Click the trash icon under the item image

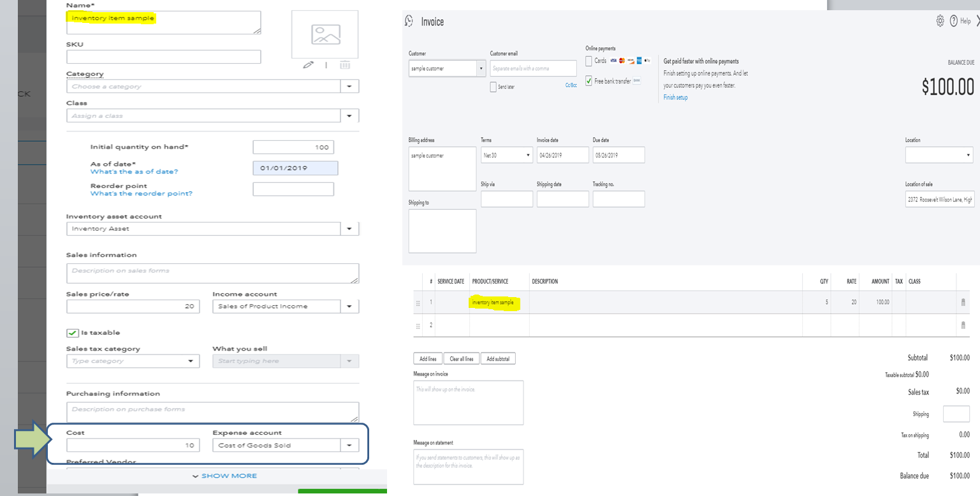345,64
